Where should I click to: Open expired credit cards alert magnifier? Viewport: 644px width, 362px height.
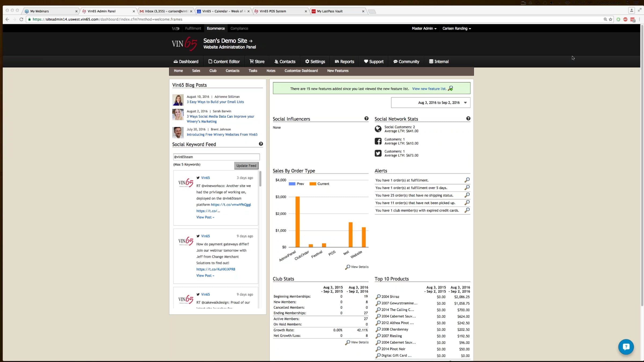467,210
